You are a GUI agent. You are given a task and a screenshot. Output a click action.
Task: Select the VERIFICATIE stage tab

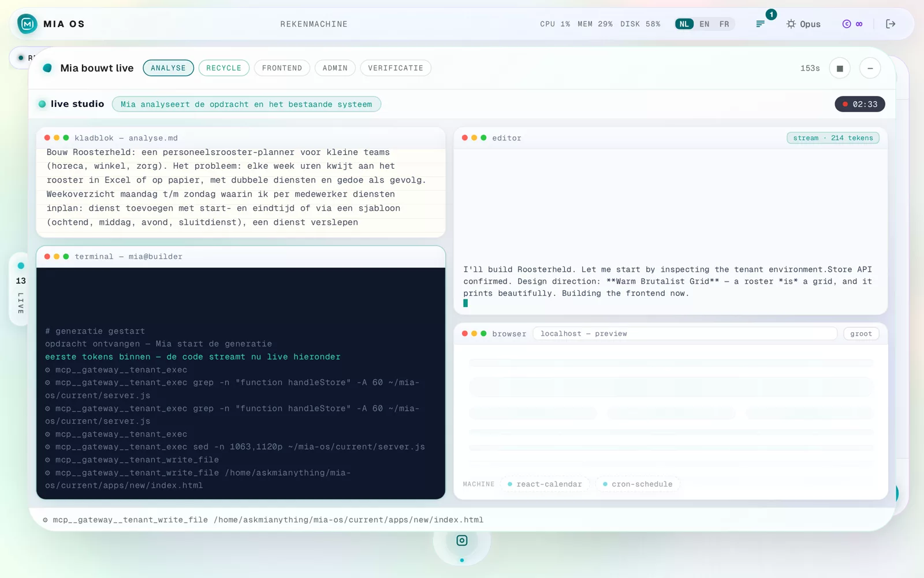click(x=396, y=68)
